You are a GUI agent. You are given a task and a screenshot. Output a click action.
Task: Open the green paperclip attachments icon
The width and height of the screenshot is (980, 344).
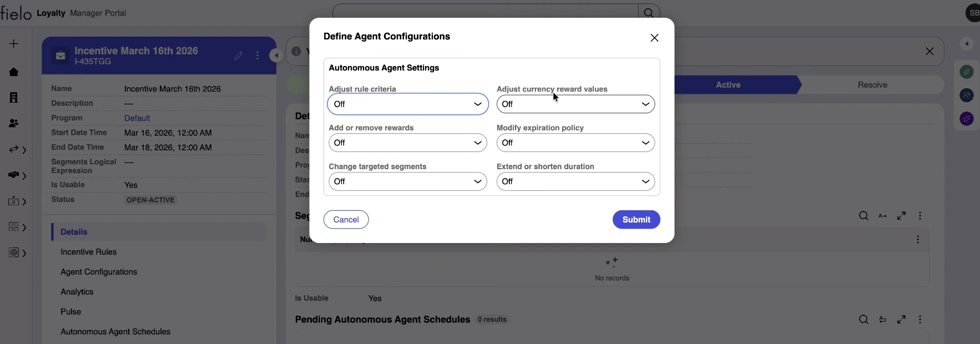(967, 72)
